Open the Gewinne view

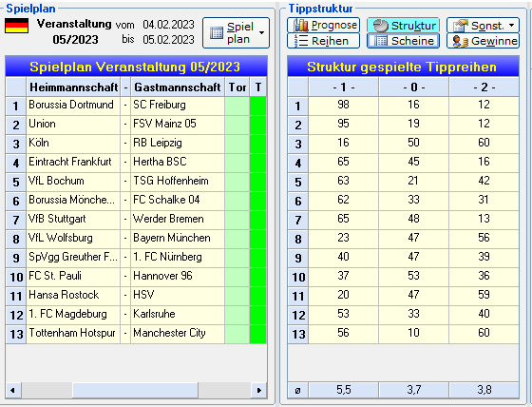483,41
